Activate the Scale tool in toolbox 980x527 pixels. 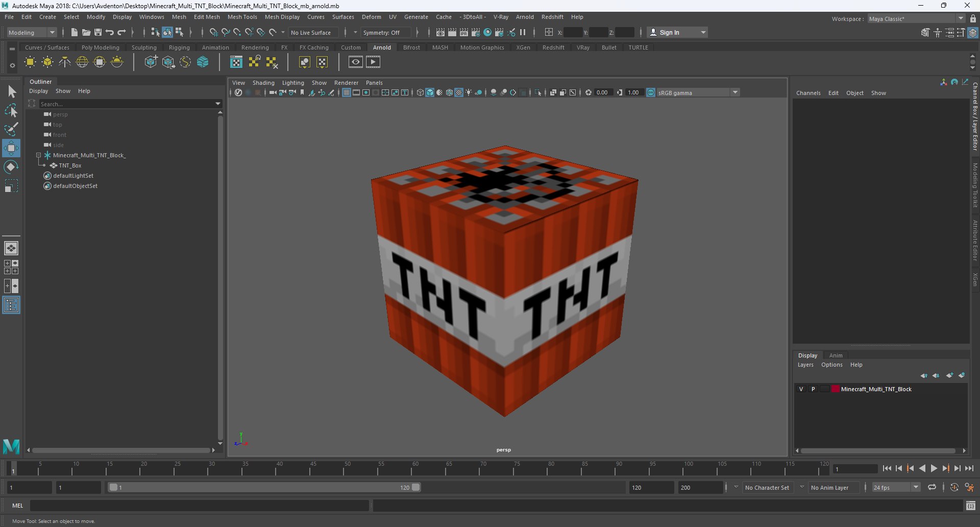[x=11, y=186]
